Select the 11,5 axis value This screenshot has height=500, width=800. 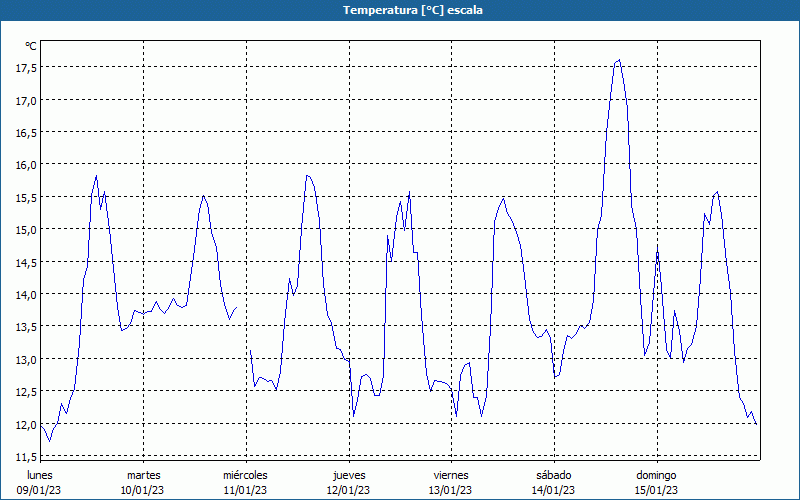tap(26, 457)
